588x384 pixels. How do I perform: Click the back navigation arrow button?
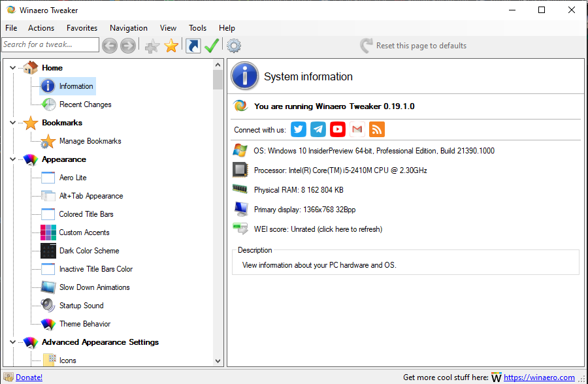(110, 46)
